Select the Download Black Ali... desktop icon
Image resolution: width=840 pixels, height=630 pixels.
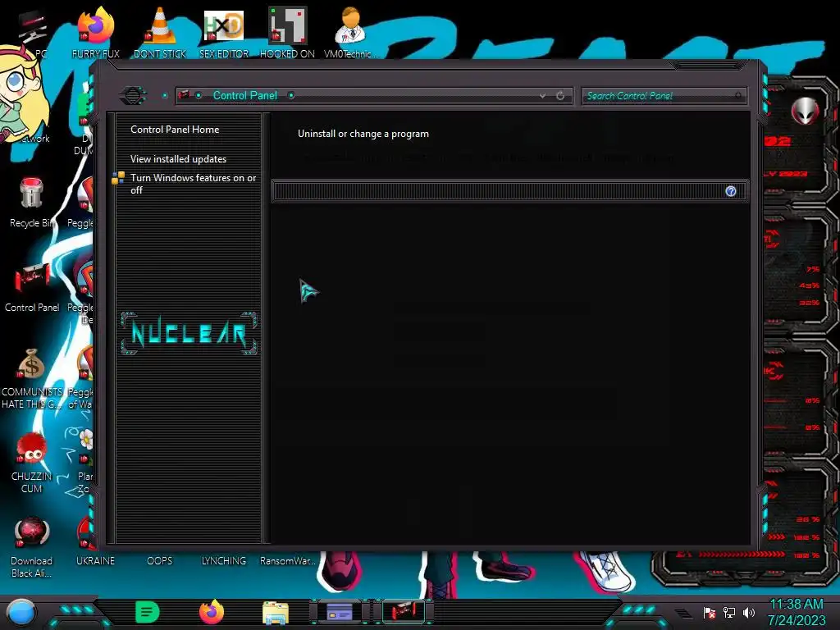pyautogui.click(x=32, y=547)
